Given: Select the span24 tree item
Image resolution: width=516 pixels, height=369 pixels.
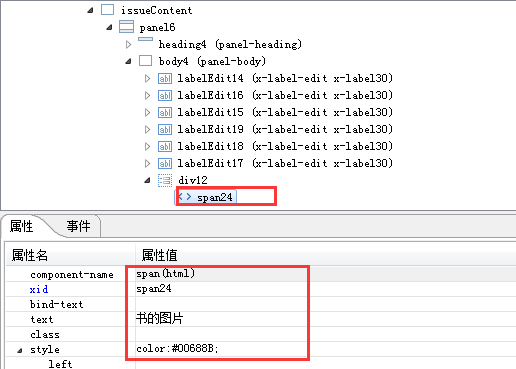Looking at the screenshot, I should pyautogui.click(x=215, y=197).
